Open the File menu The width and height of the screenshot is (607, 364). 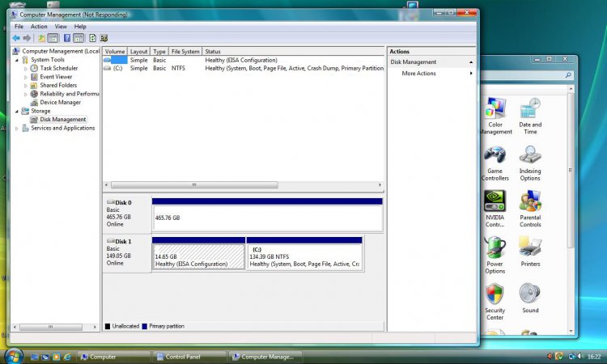(19, 27)
